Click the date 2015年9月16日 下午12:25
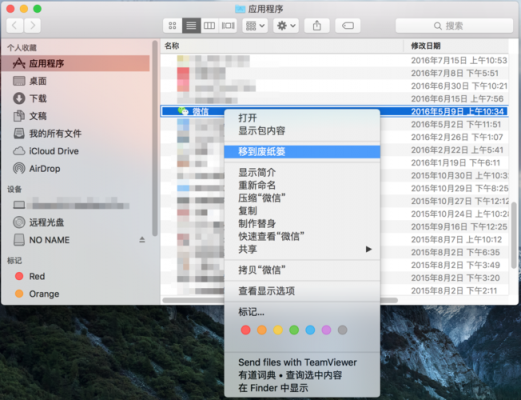Screen dimensions: 521x400 (459, 227)
